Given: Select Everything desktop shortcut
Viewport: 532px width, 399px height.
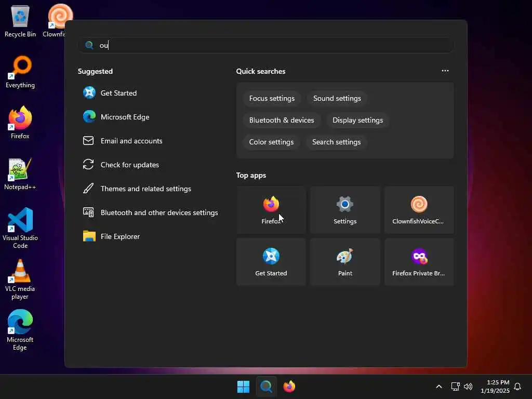Looking at the screenshot, I should pos(20,72).
